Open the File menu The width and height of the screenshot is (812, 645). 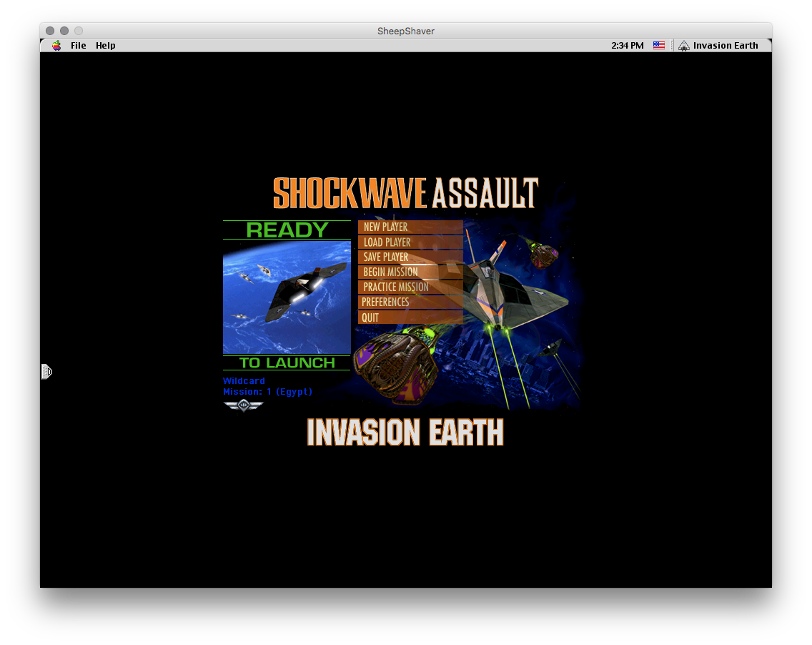[x=78, y=46]
